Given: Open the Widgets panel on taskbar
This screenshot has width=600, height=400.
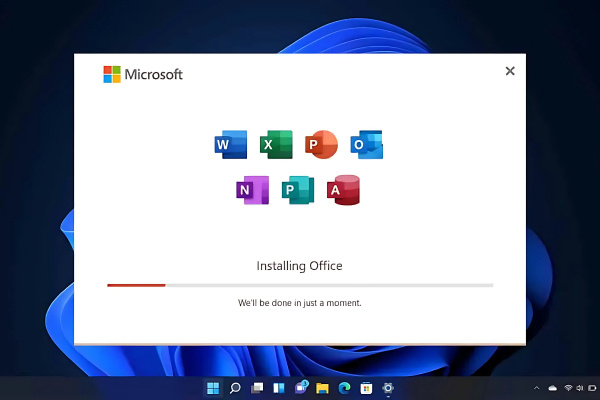Looking at the screenshot, I should coord(279,388).
